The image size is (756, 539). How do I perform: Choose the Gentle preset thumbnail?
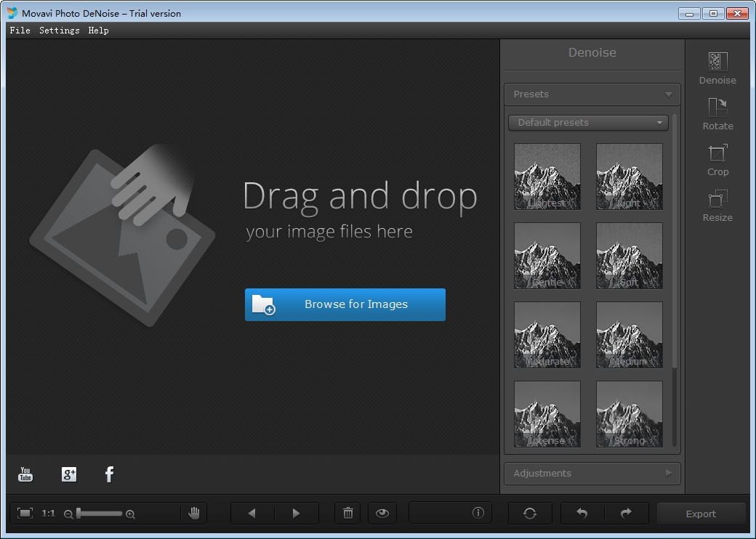coord(547,256)
